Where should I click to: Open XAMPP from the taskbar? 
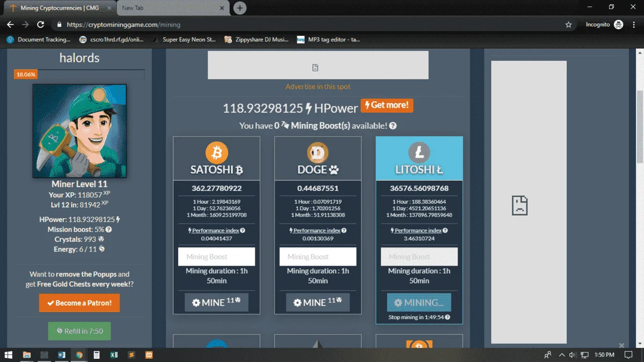(x=149, y=355)
